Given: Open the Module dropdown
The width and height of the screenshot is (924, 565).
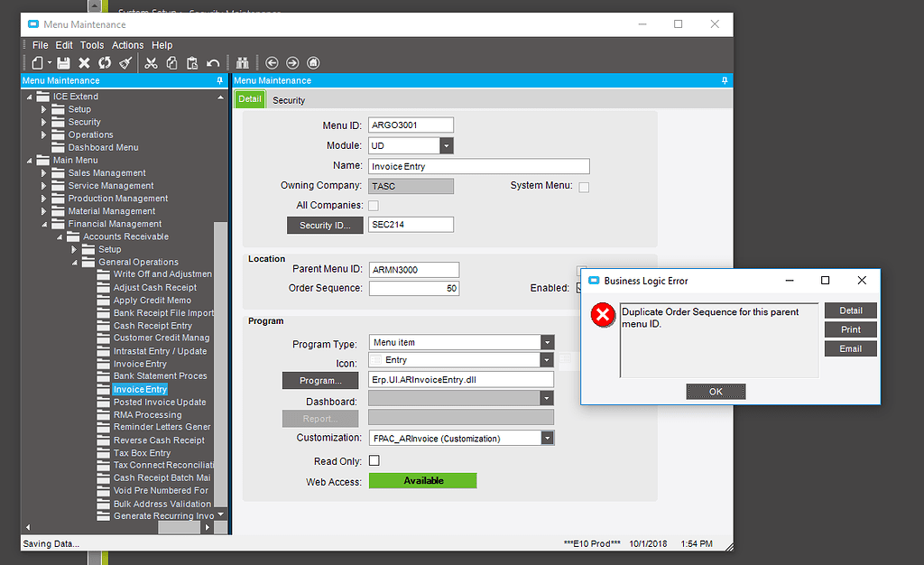Looking at the screenshot, I should coord(447,144).
